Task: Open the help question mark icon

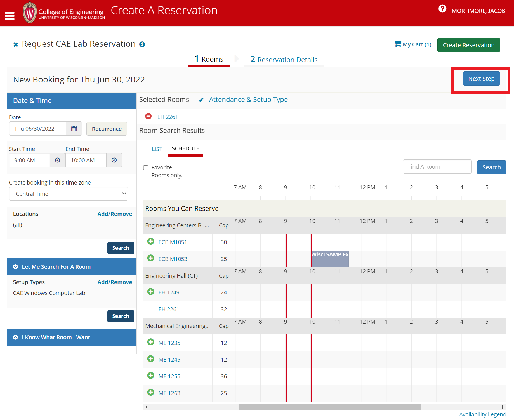Action: [442, 9]
